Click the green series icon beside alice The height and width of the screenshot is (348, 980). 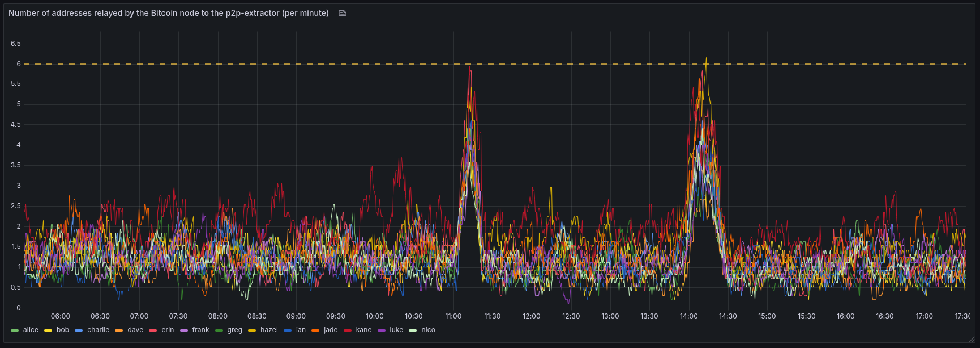15,330
